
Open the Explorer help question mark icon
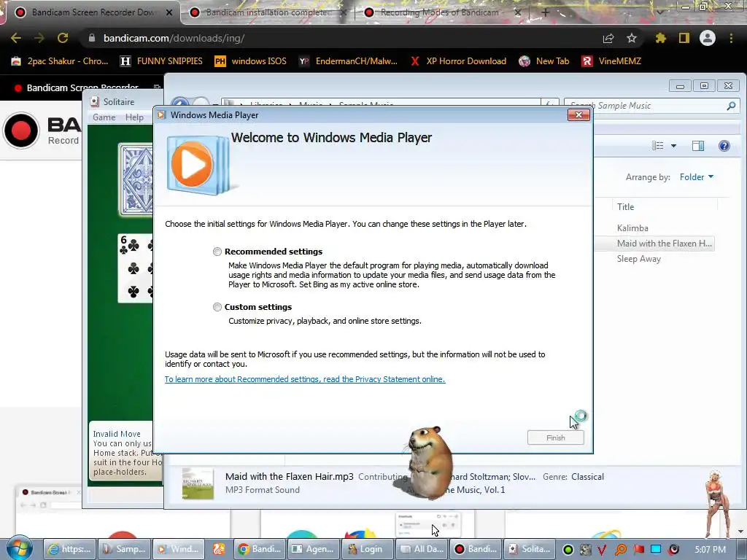coord(724,146)
